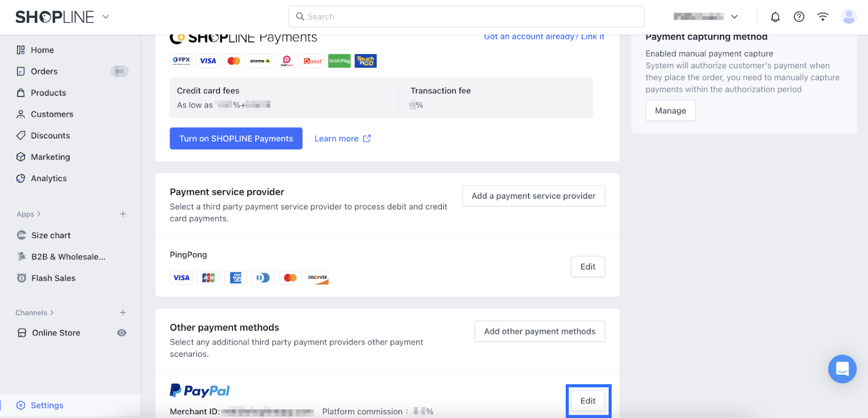Screen dimensions: 868x418
Task: Focus the Search input field
Action: click(467, 17)
